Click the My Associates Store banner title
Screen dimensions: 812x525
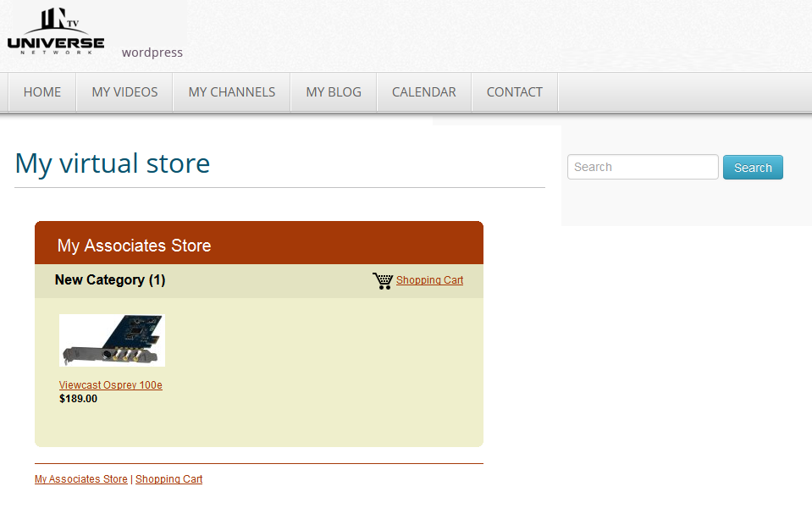coord(134,246)
